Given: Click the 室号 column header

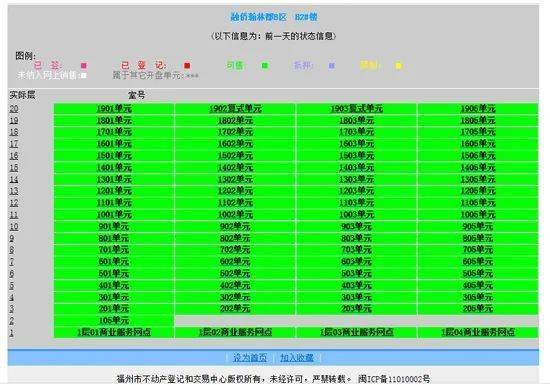Looking at the screenshot, I should tap(136, 95).
